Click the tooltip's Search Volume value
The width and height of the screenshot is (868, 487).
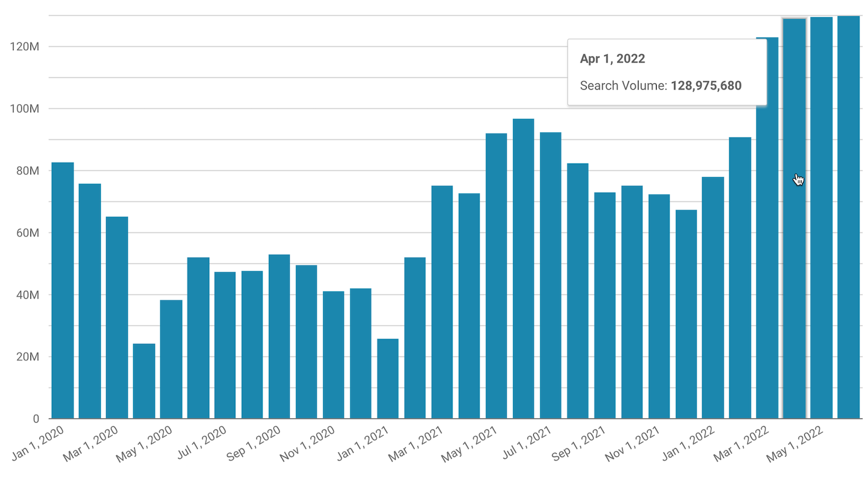coord(706,86)
